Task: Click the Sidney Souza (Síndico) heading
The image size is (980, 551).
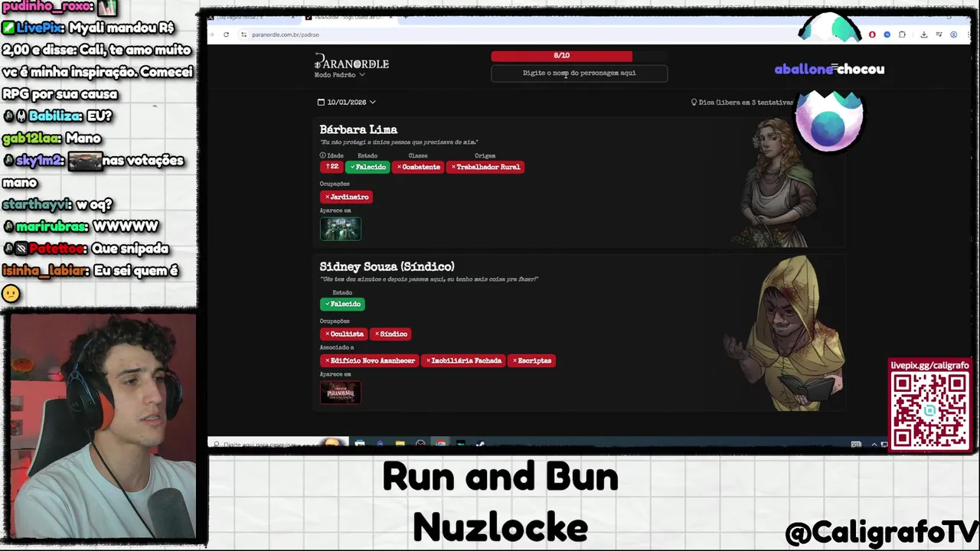Action: point(387,266)
